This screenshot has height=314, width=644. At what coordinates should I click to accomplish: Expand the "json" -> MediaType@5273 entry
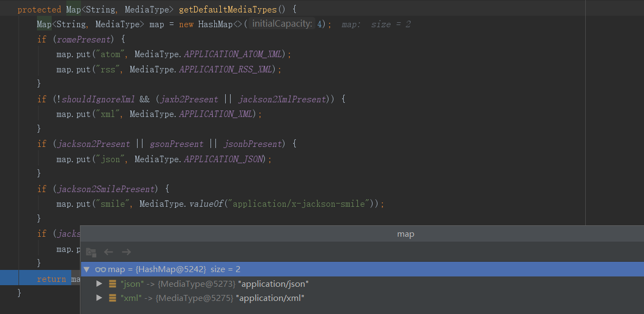point(99,284)
